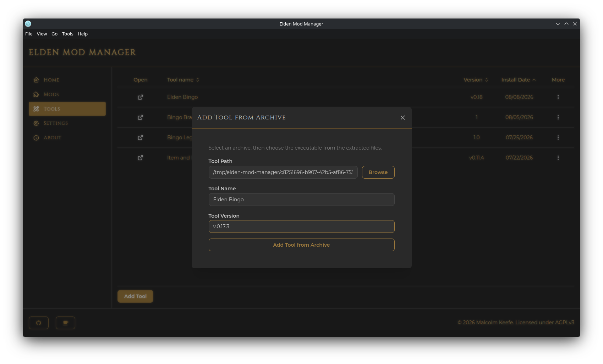
Task: Click the coffee donation icon button
Action: [65, 323]
